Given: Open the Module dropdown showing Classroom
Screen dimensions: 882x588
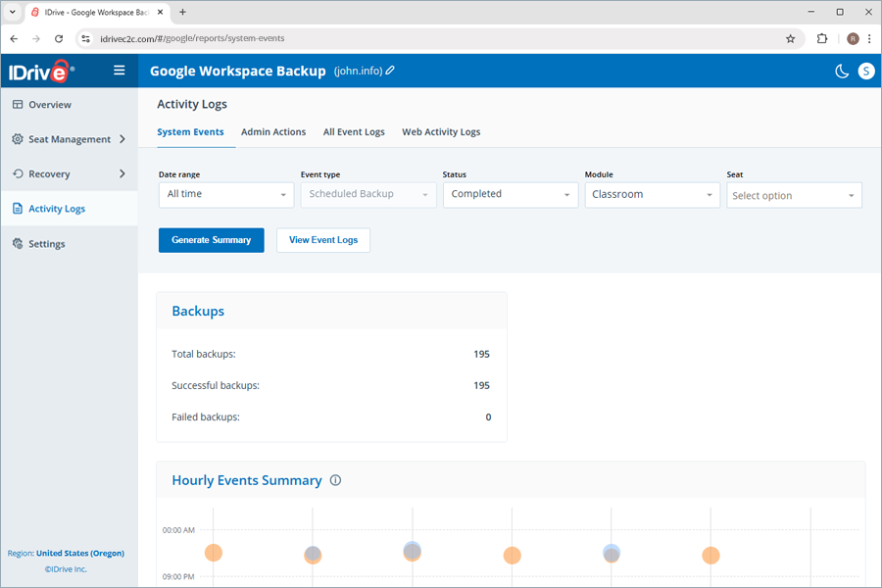Looking at the screenshot, I should [x=652, y=195].
